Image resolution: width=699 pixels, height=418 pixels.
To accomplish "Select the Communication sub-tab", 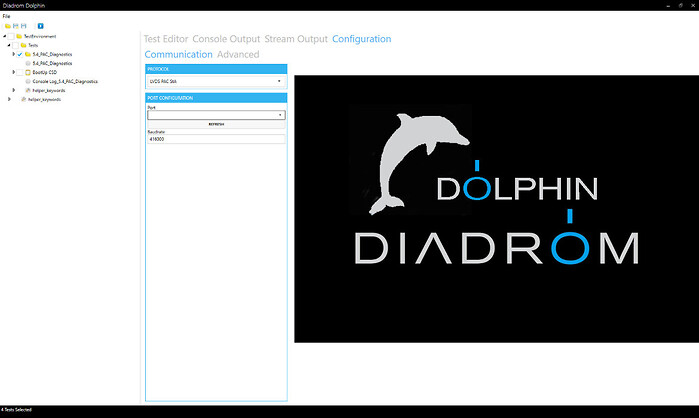I will 178,54.
